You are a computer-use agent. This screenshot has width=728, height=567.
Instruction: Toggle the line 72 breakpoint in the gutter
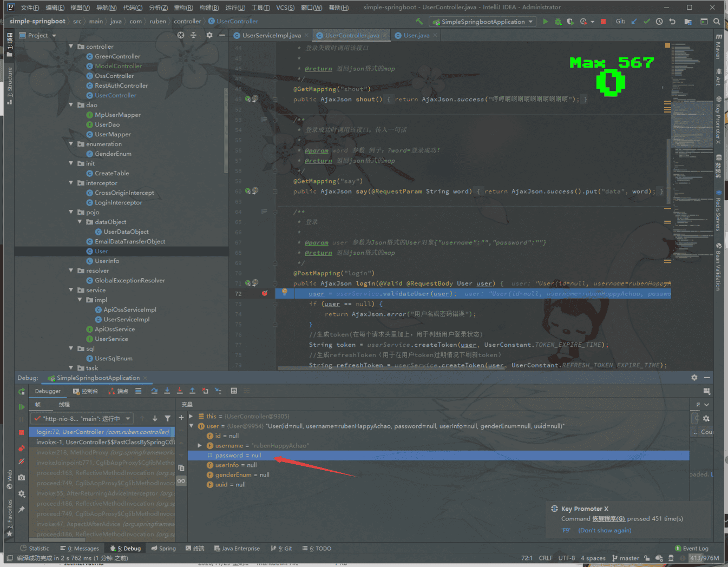coord(265,294)
